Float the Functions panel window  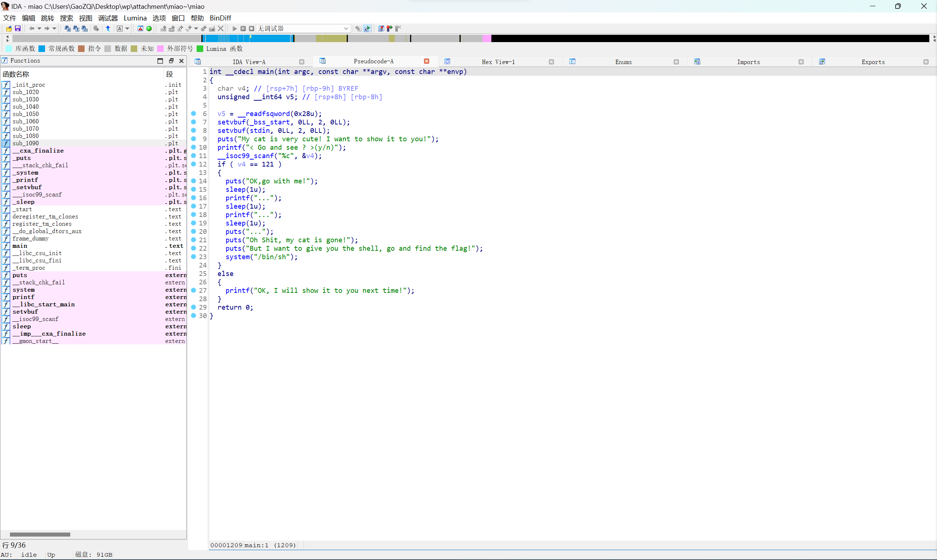[x=171, y=61]
